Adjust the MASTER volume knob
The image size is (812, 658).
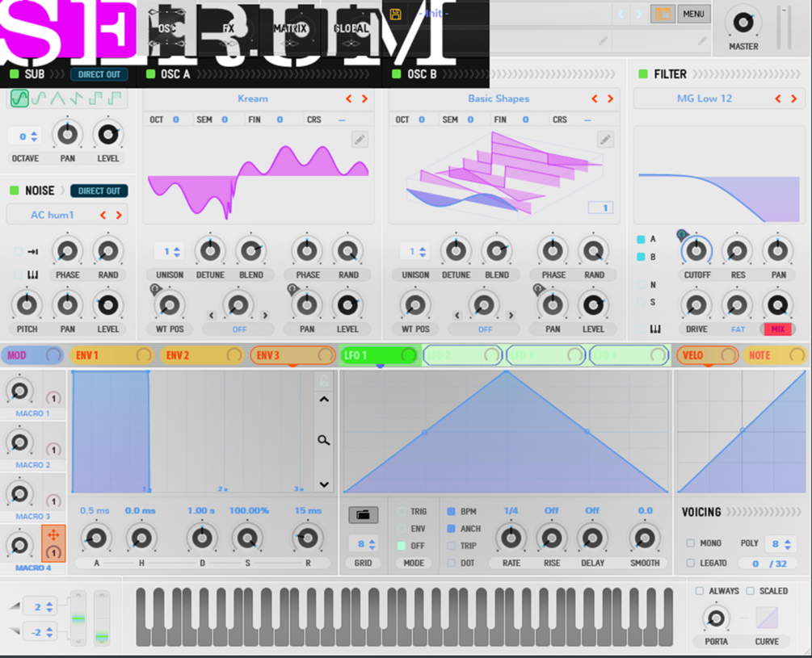point(743,23)
